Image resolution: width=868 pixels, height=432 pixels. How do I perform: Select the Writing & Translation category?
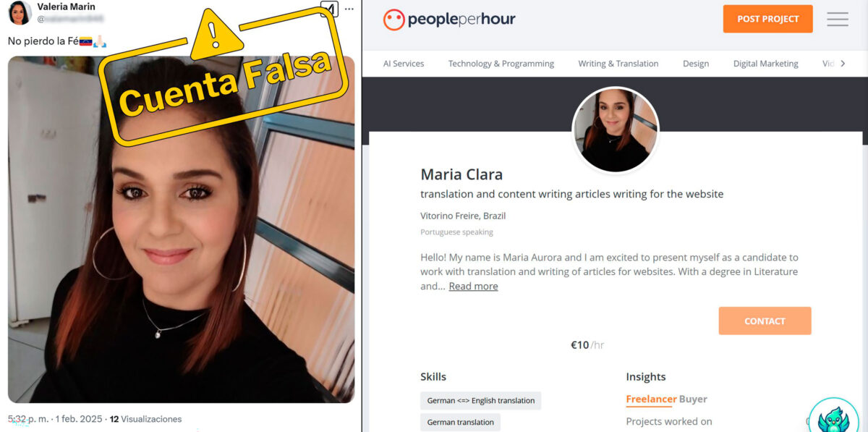[618, 64]
